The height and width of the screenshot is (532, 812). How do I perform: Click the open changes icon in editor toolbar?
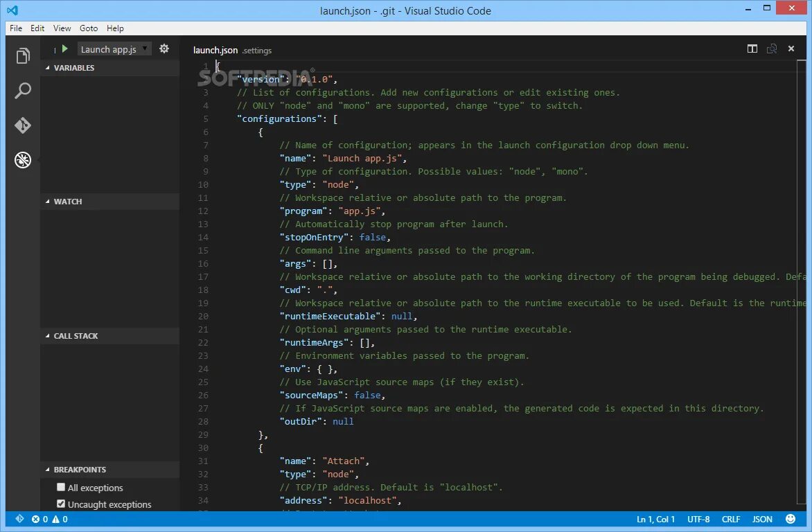click(772, 48)
